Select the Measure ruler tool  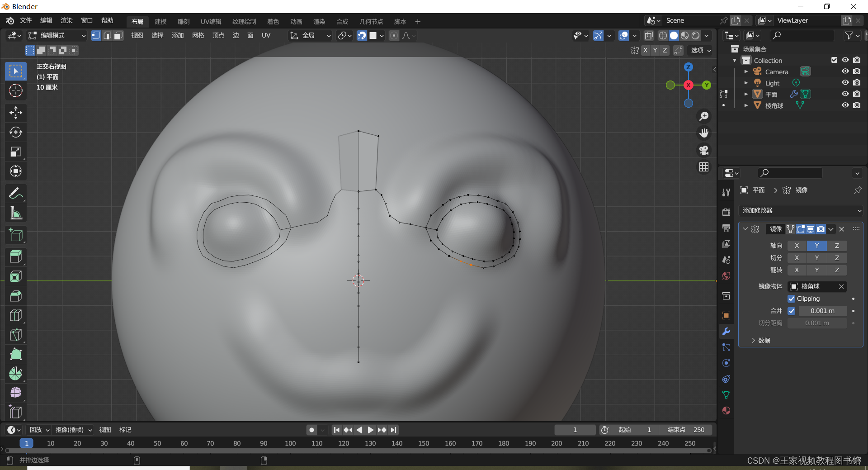[x=16, y=213]
